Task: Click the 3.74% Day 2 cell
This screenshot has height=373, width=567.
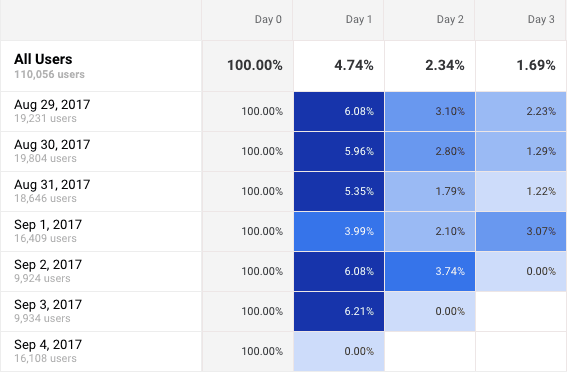Action: point(430,271)
